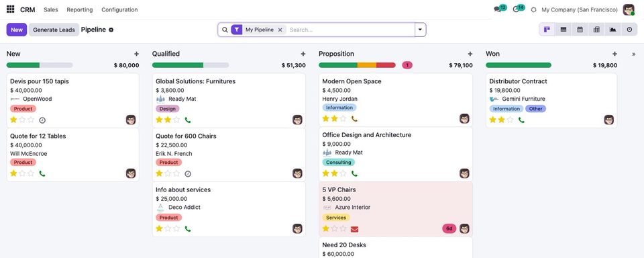Click the search magnifier icon

click(225, 30)
